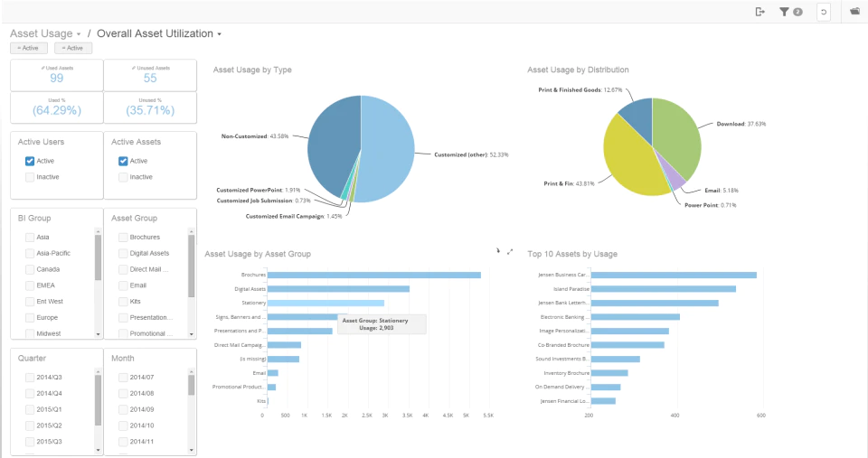Click the pencil icon beside Used Assets
868x458 pixels.
(43, 68)
